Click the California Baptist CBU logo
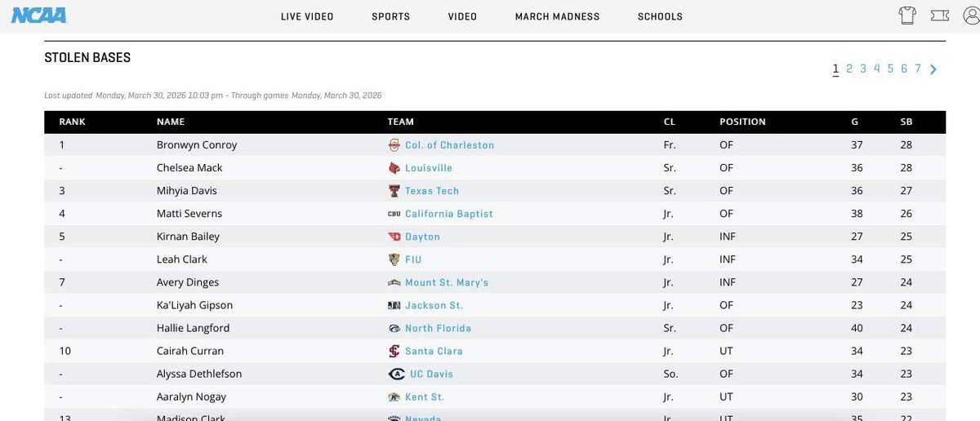This screenshot has width=980, height=421. 394,214
